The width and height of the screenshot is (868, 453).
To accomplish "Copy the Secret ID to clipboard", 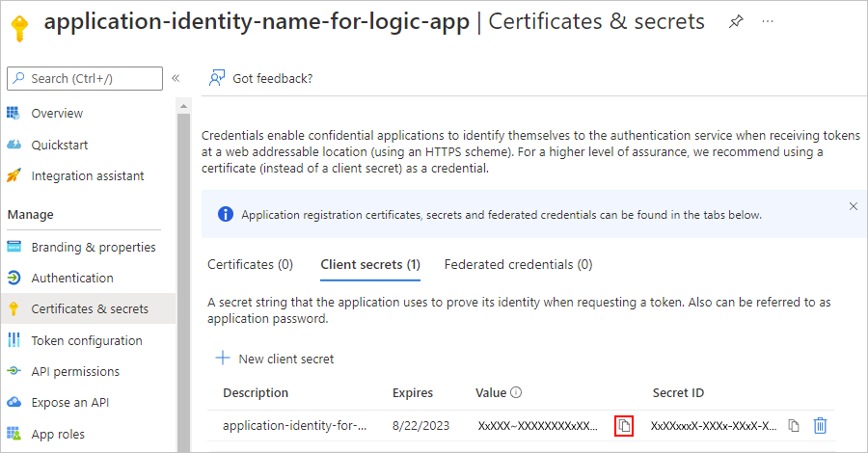I will click(x=794, y=425).
